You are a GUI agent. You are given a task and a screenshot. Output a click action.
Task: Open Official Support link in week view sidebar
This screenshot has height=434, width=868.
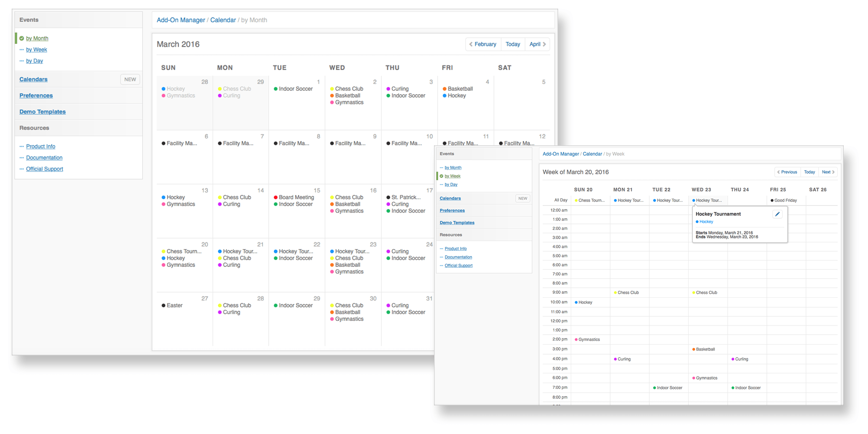[458, 266]
